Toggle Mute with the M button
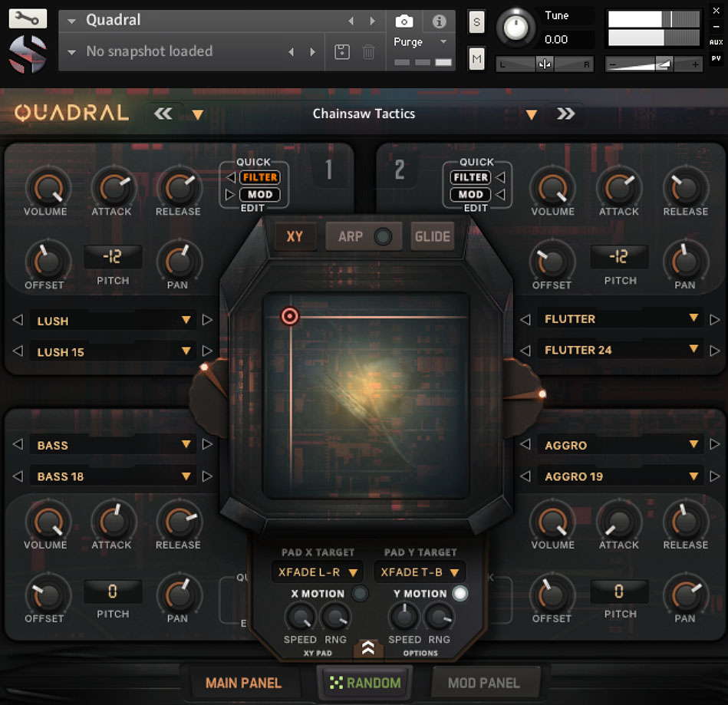 point(476,58)
